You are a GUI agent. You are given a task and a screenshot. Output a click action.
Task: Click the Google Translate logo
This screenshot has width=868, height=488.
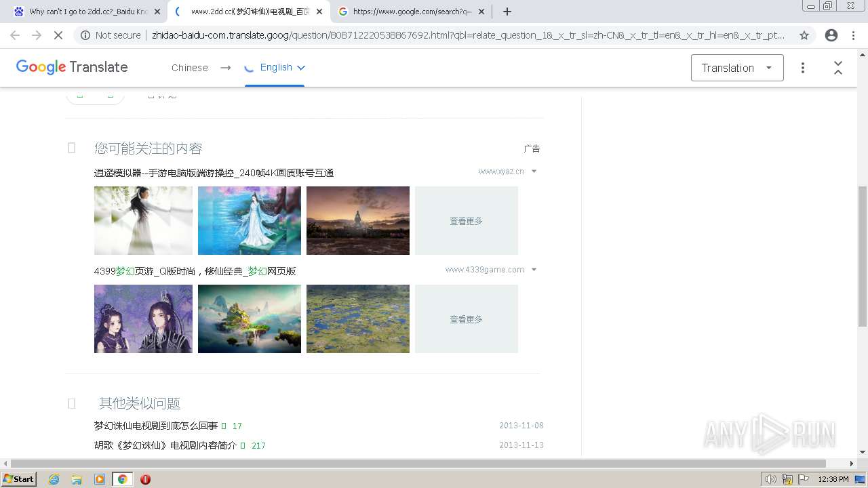point(72,67)
